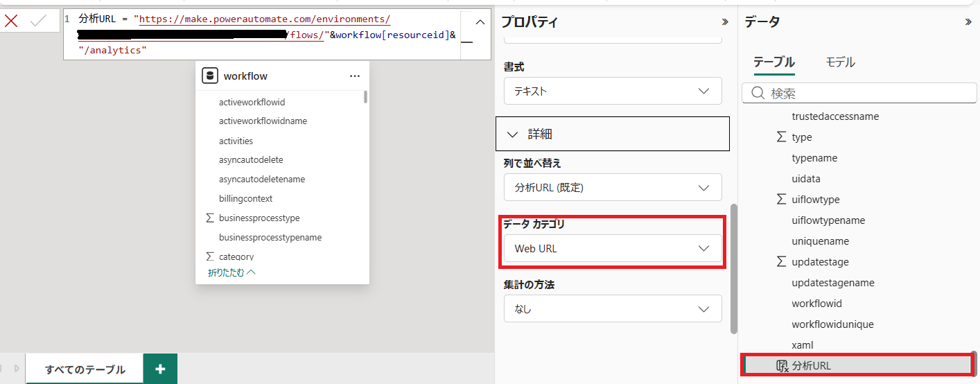Image resolution: width=980 pixels, height=384 pixels.
Task: Click the scroll-right arrow beside the layout tabs
Action: click(17, 369)
